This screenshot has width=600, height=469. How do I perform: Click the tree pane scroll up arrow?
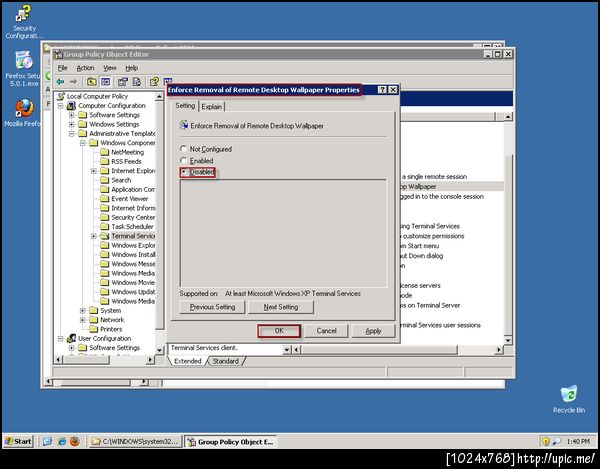[159, 96]
